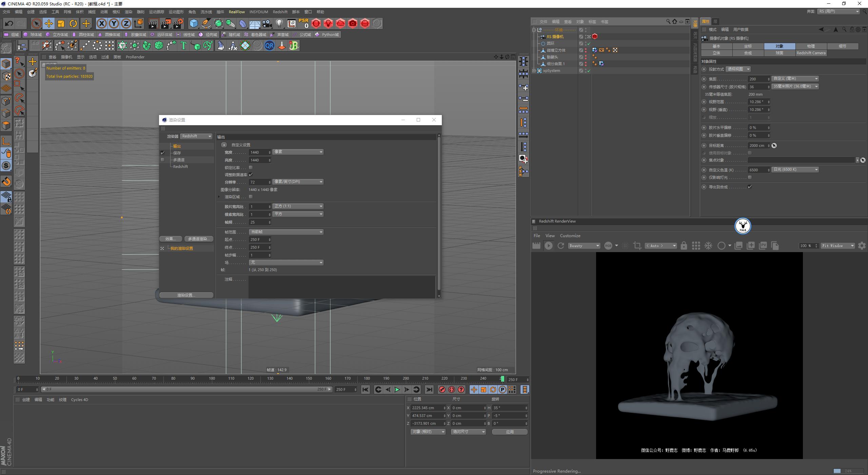Viewport: 868px width, 475px height.
Task: Click the 宽度 input field showing 1440
Action: [259, 152]
